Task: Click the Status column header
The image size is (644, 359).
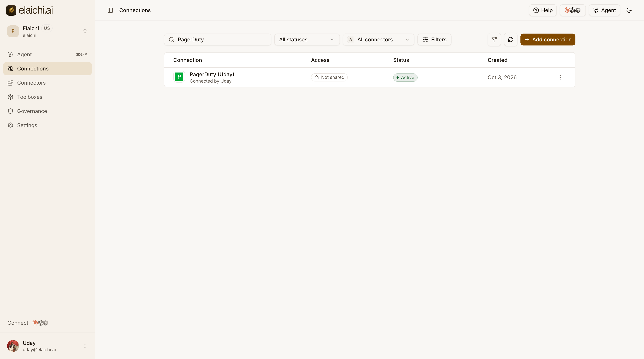Action: [401, 60]
